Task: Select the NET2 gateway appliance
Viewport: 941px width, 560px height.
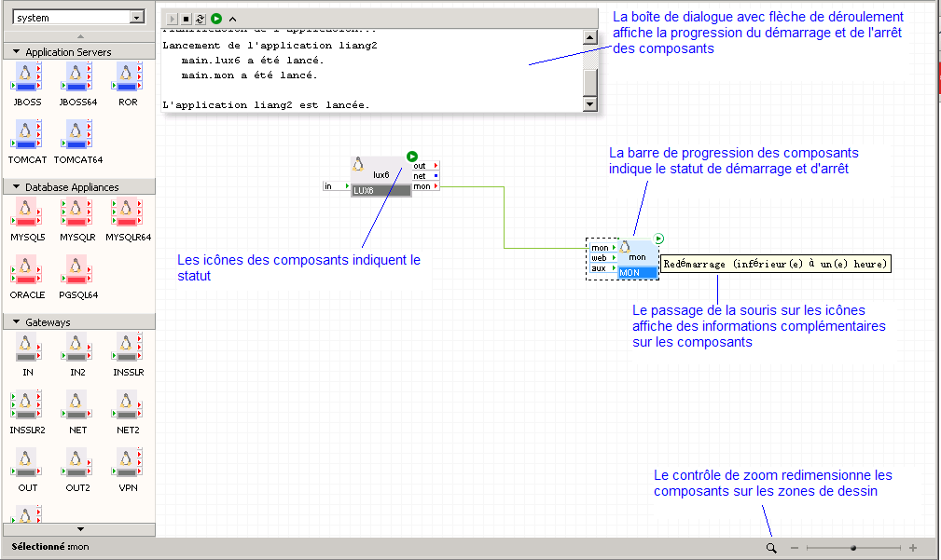Action: [127, 404]
